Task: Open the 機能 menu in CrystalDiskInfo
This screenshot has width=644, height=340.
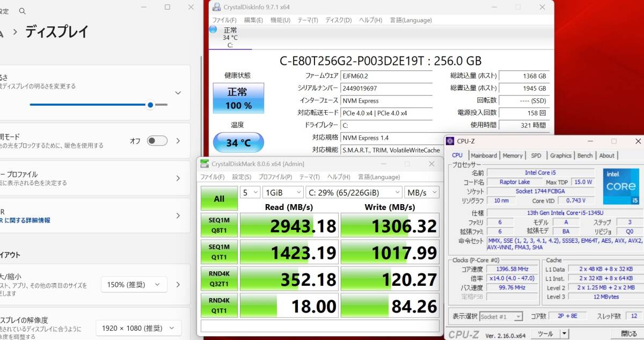Action: 279,20
